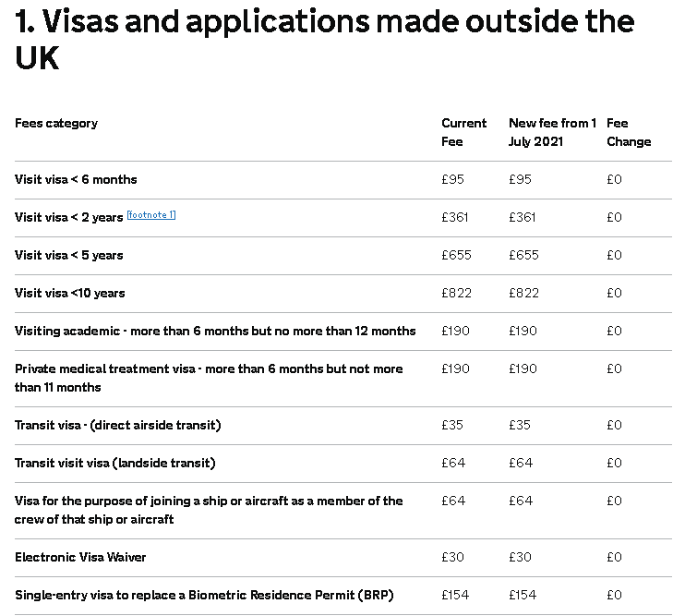This screenshot has width=673, height=616.
Task: Click the £35 current fee value
Action: tap(452, 425)
